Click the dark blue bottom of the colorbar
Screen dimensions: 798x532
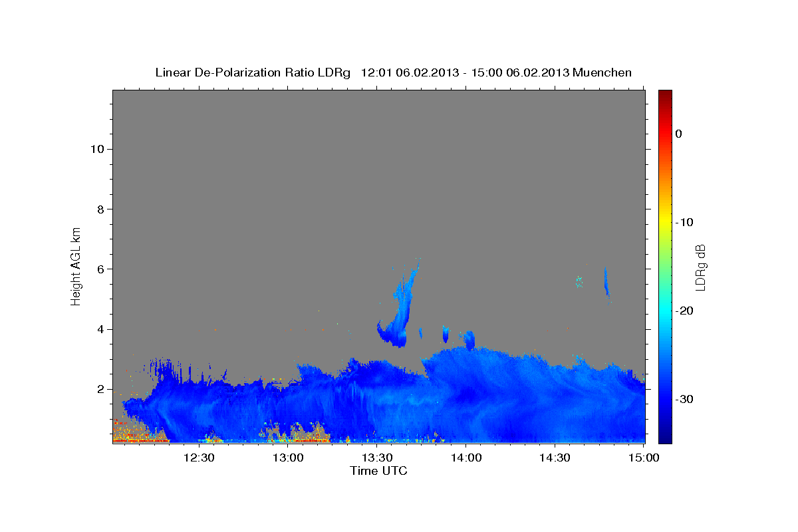coord(665,436)
